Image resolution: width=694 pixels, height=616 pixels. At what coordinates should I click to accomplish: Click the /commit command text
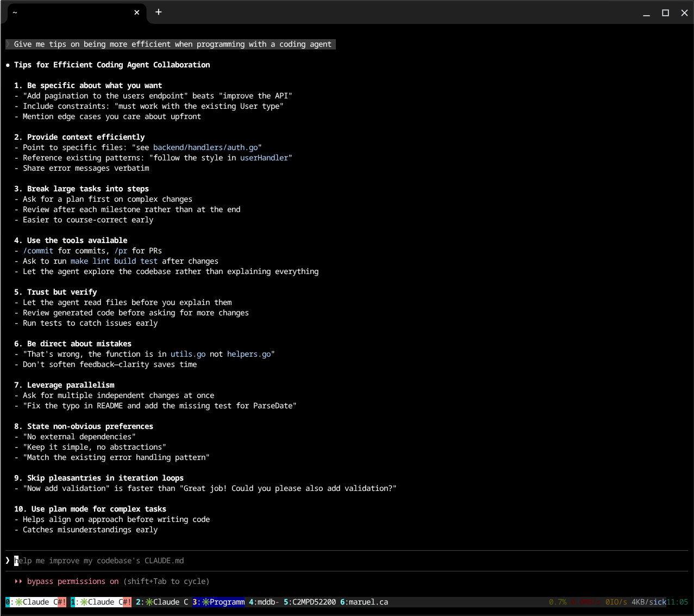tap(38, 251)
